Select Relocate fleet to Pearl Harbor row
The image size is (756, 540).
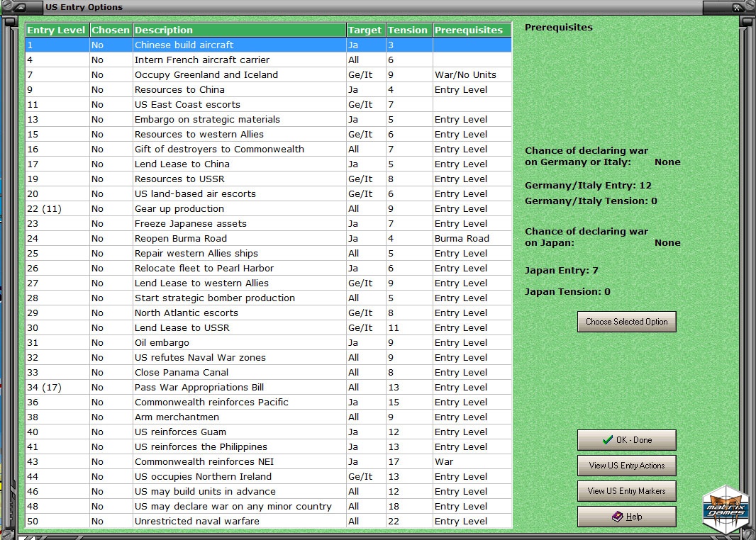pyautogui.click(x=269, y=269)
